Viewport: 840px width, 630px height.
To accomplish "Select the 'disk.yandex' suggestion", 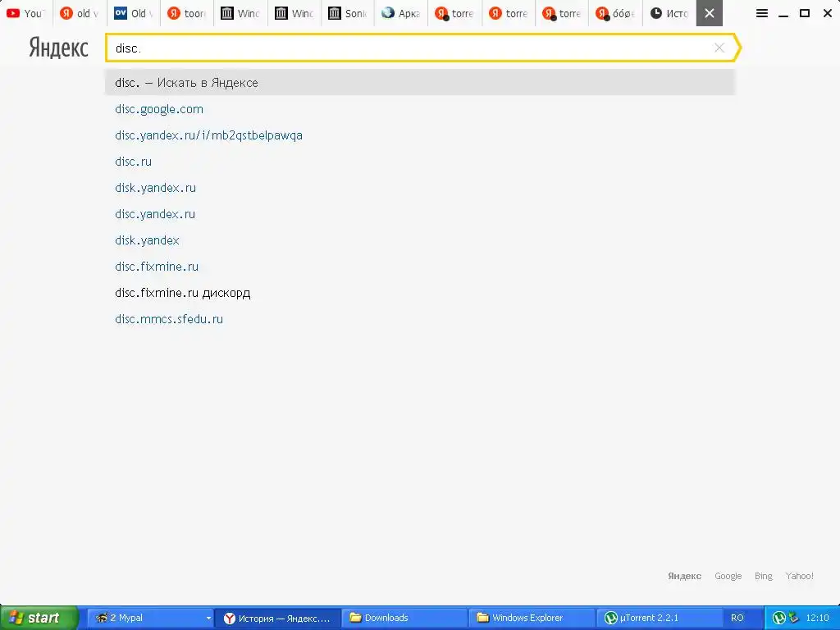I will [x=148, y=240].
